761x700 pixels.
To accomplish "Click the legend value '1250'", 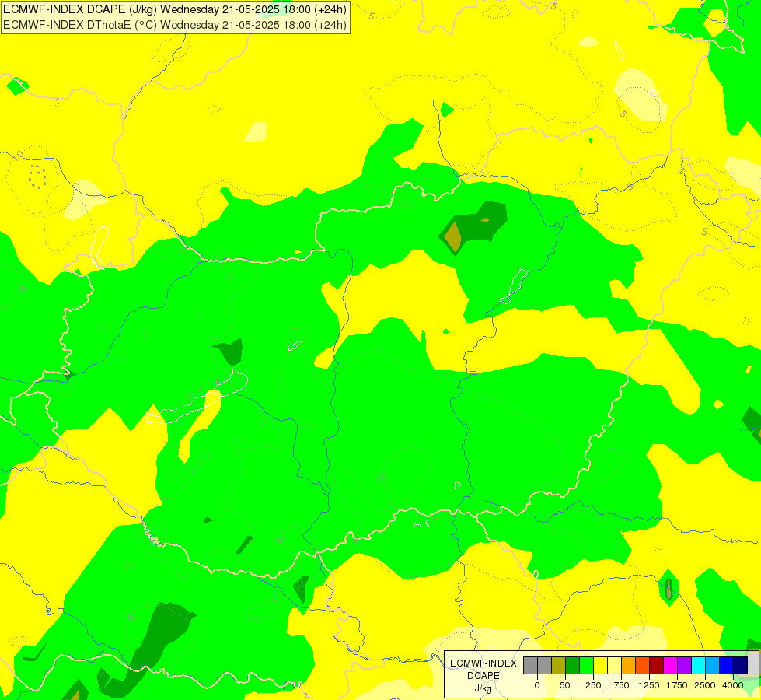I will point(649,685).
